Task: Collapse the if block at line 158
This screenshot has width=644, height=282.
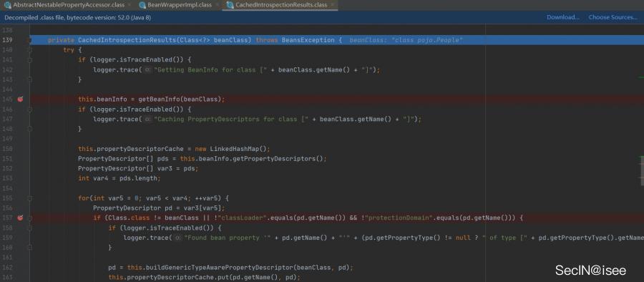Action: (x=30, y=228)
